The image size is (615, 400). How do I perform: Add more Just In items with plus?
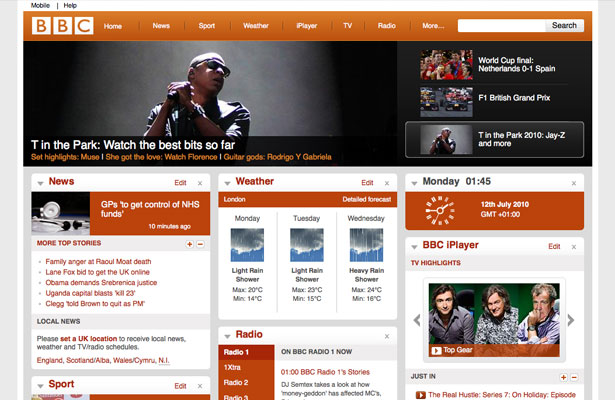[563, 377]
